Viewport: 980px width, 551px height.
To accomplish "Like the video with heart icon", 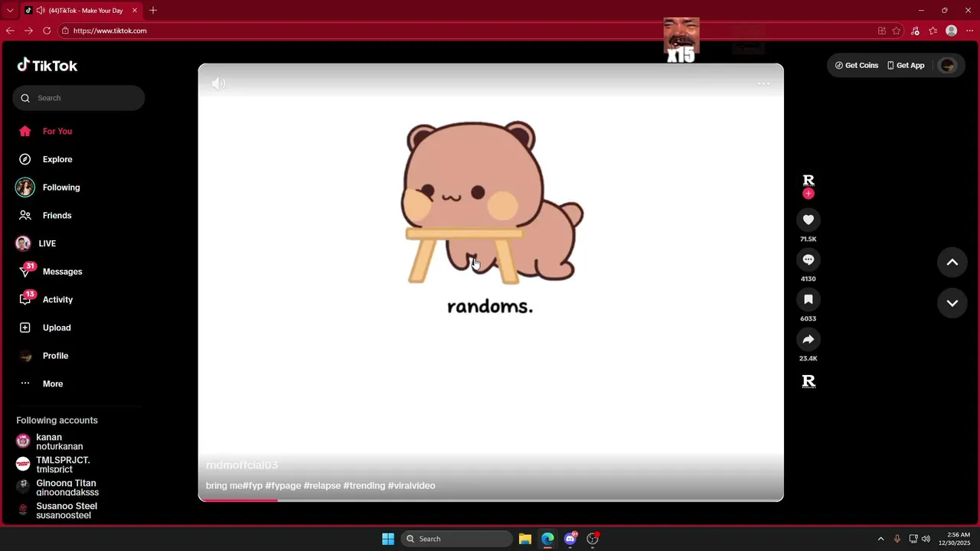I will click(x=808, y=220).
